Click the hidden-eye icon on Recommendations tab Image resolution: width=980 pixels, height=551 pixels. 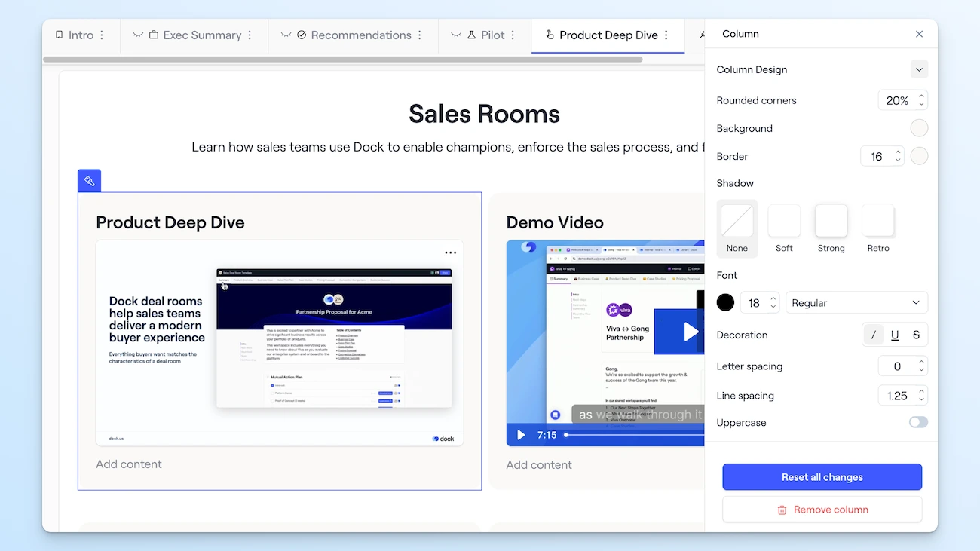pos(286,35)
